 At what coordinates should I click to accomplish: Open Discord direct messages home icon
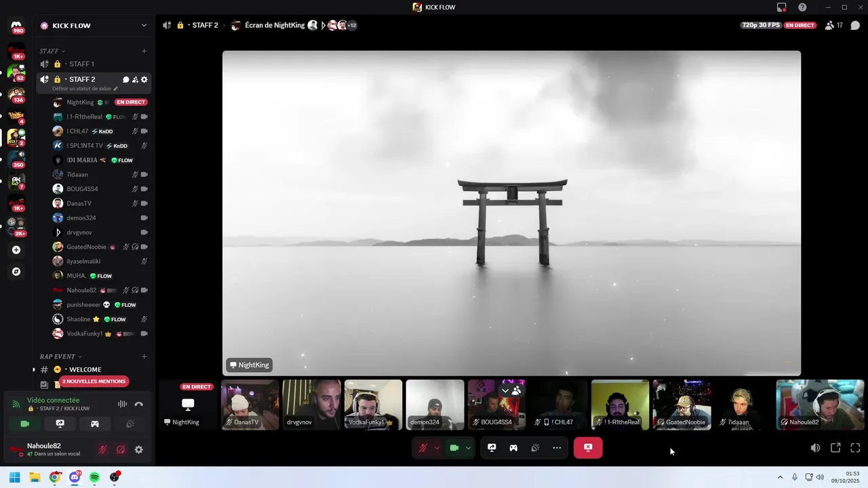16,25
